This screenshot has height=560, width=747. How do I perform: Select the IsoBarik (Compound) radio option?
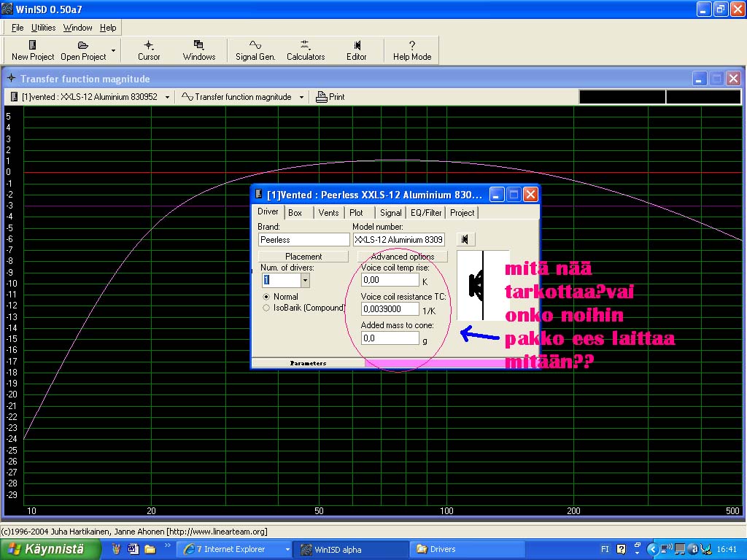266,308
